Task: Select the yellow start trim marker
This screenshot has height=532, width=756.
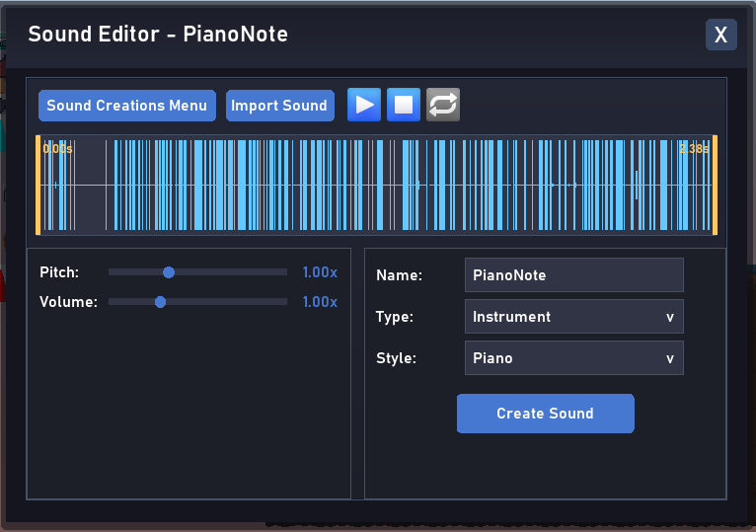Action: (x=38, y=186)
